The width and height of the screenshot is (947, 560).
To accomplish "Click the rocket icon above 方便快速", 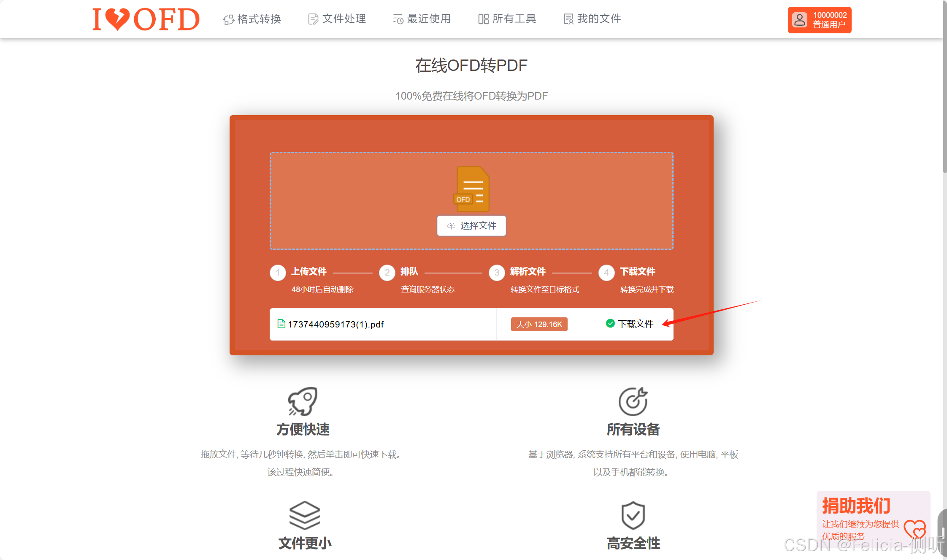I will point(303,401).
